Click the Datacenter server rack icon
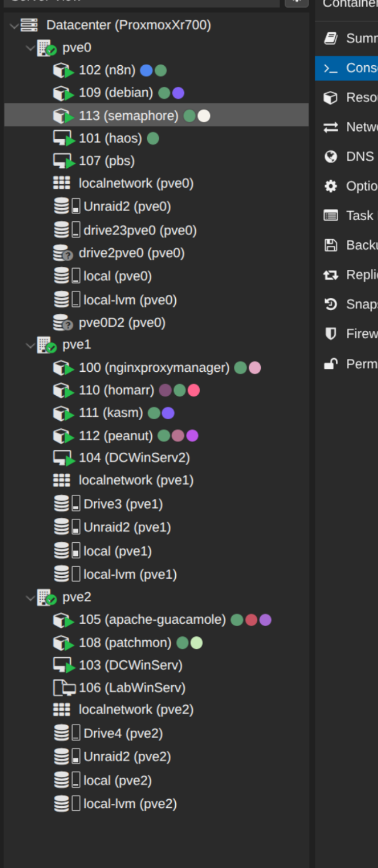This screenshot has width=378, height=868. pyautogui.click(x=29, y=25)
